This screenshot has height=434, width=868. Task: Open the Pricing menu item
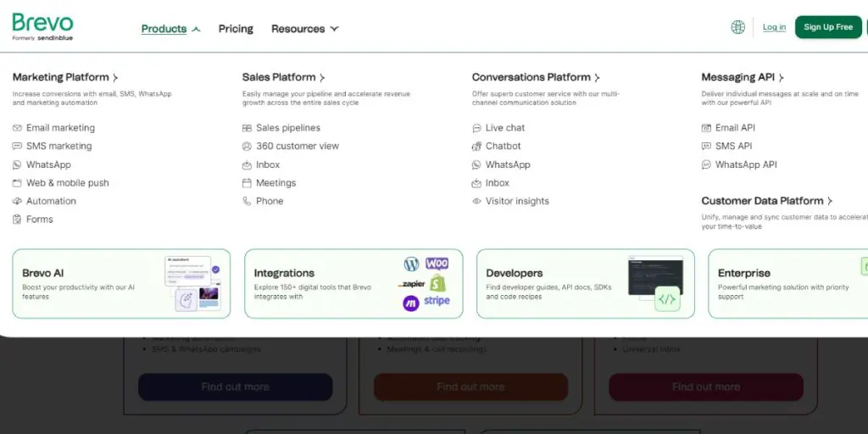(236, 29)
